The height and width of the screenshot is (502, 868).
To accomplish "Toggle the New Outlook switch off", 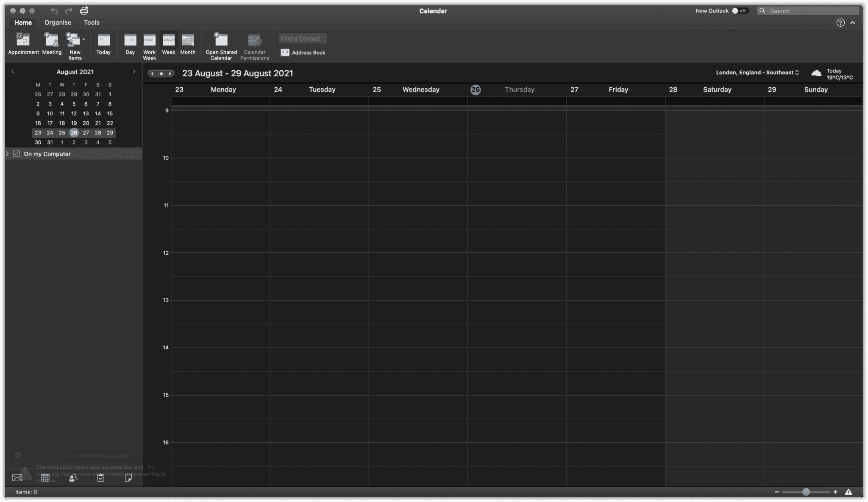I will coord(739,10).
